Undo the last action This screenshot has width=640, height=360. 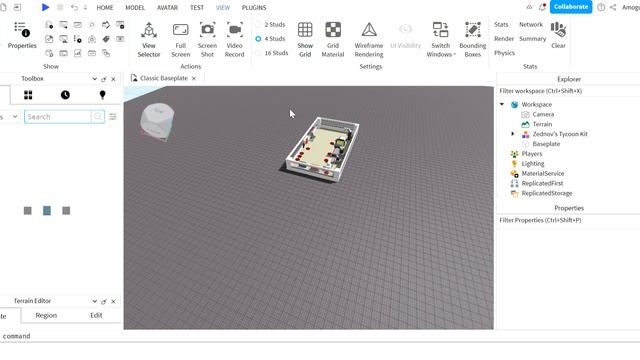pyautogui.click(x=74, y=7)
